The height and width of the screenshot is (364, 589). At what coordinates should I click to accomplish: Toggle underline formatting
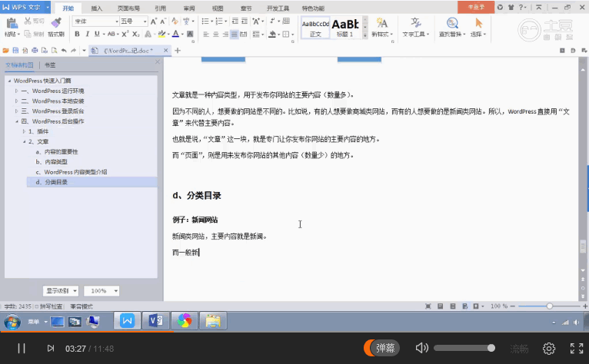tap(97, 34)
